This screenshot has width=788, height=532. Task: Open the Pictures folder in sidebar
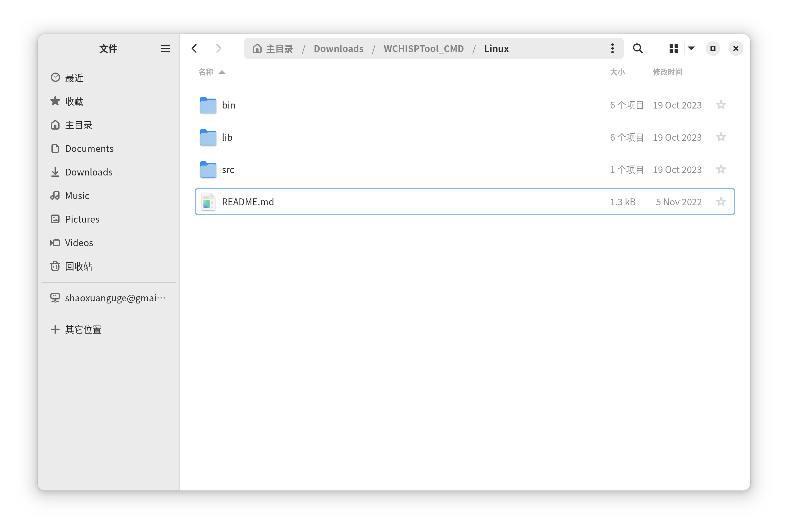pos(82,219)
